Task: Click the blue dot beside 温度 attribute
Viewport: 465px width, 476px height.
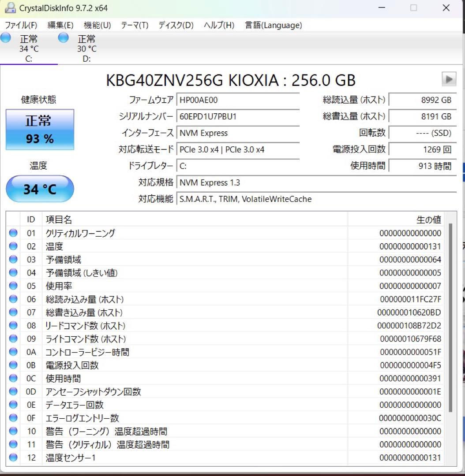Action: [13, 246]
